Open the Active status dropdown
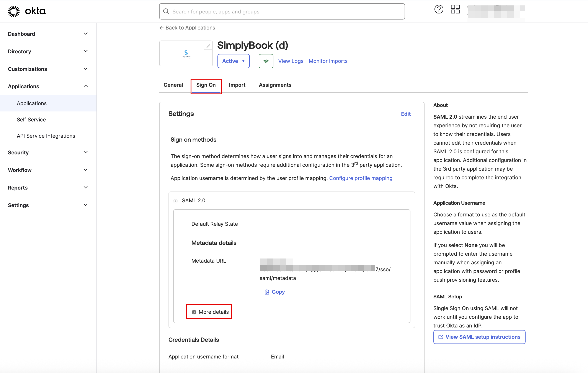 pos(233,61)
